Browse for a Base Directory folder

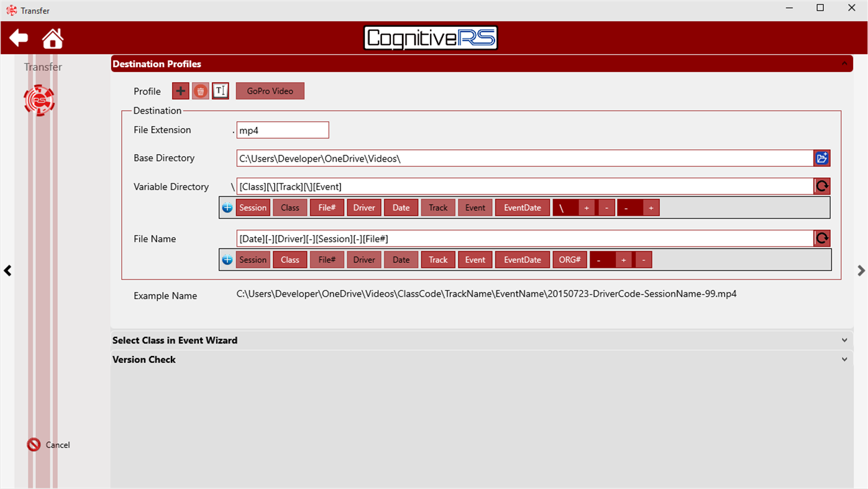coord(821,158)
